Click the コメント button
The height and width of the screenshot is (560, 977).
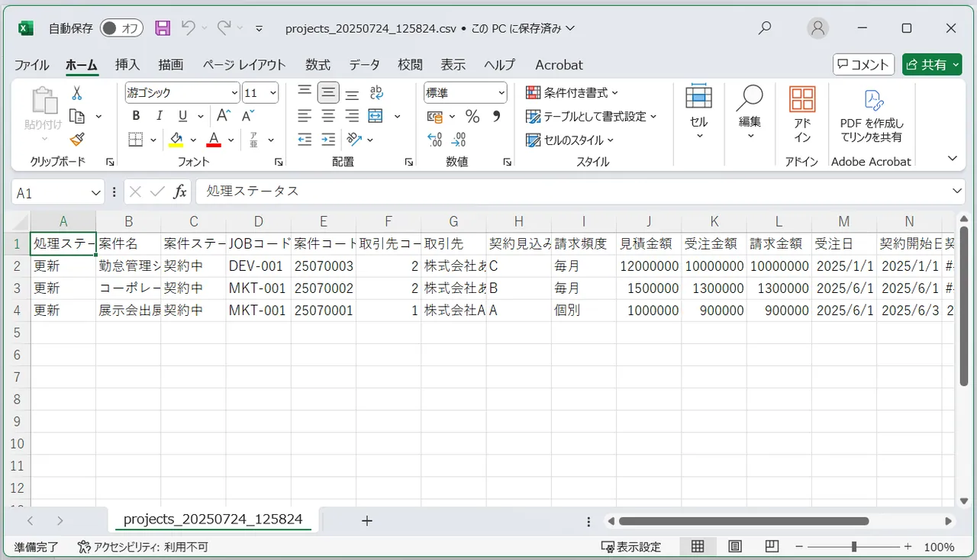coord(864,65)
